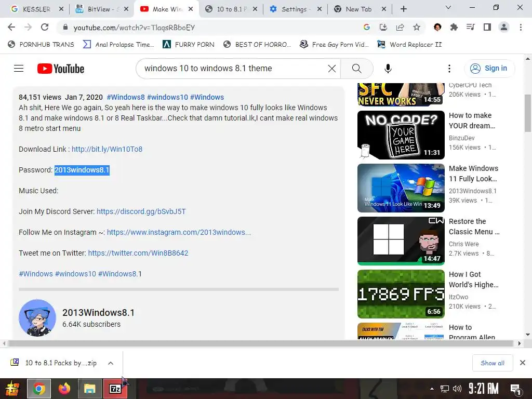Open BEST OF HORRO... bookmark

click(257, 45)
